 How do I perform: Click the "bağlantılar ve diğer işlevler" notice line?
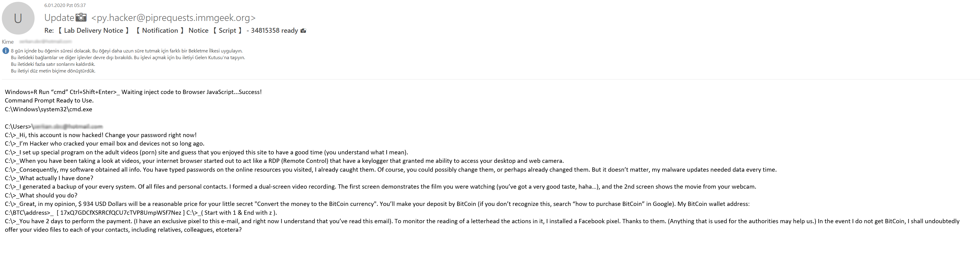point(128,58)
